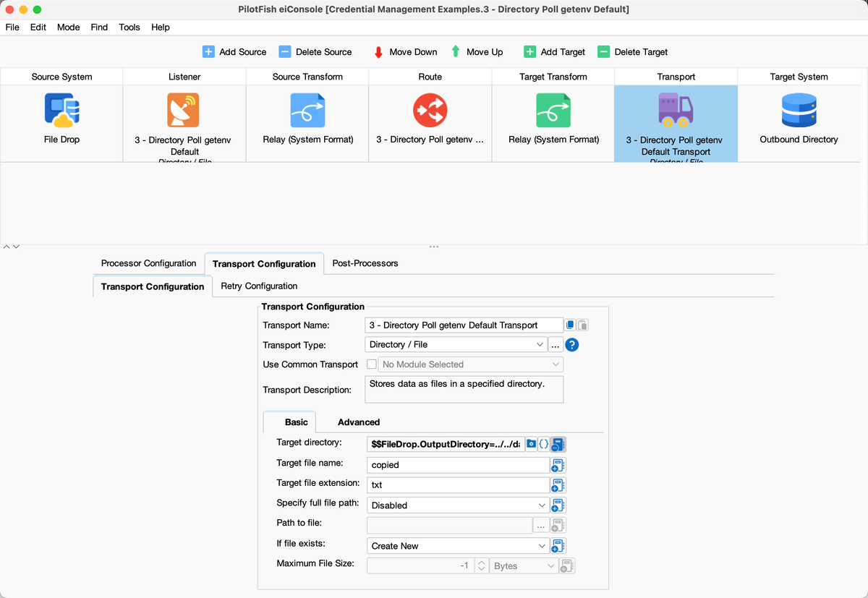The height and width of the screenshot is (598, 868).
Task: Click the curly braces icon for Target directory
Action: pyautogui.click(x=544, y=443)
